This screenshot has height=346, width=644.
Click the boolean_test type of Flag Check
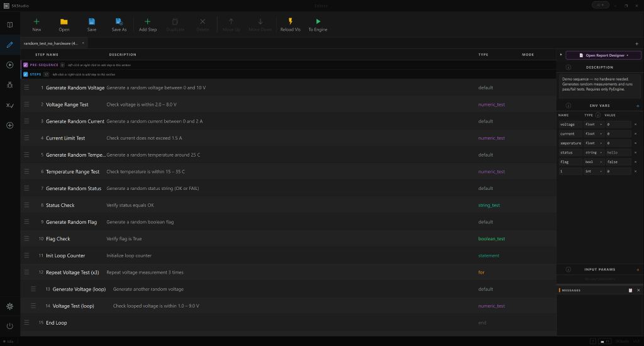[492, 239]
